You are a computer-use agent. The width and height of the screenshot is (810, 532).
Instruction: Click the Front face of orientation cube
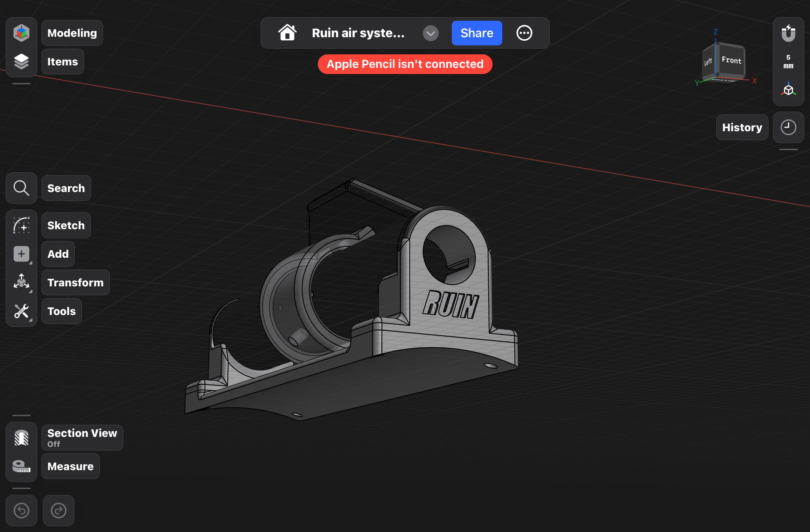(x=731, y=60)
